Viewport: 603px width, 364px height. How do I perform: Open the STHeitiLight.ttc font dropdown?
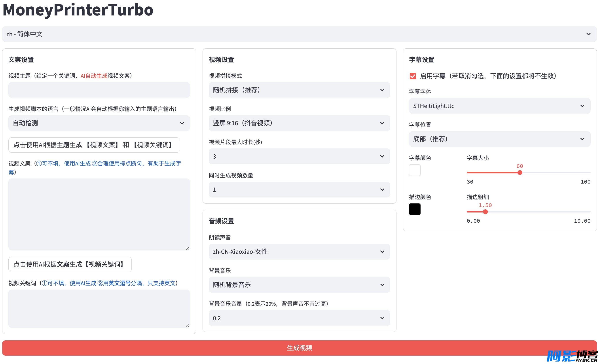point(499,106)
